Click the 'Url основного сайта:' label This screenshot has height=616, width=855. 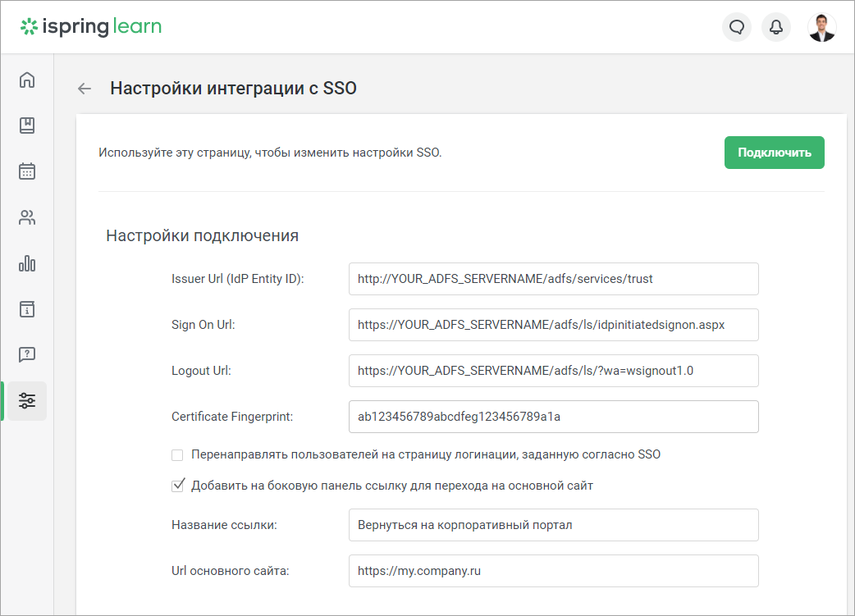point(230,571)
